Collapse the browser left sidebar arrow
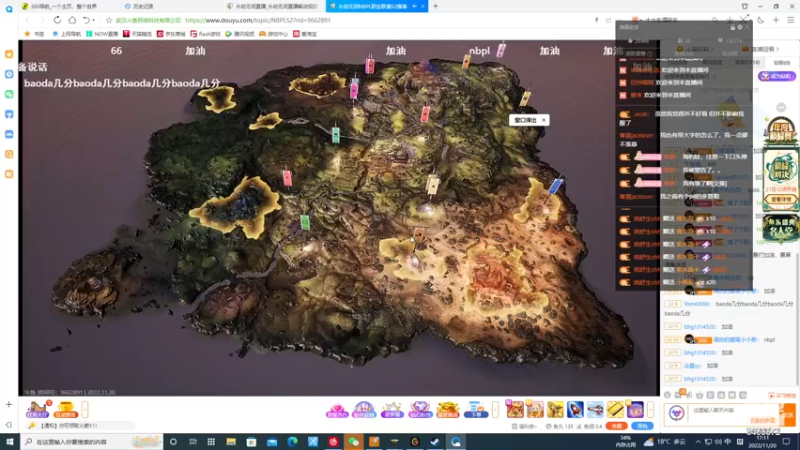 coord(9,424)
